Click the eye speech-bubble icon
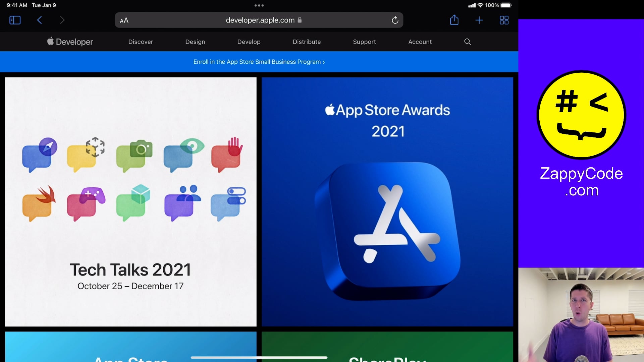The image size is (644, 362). pyautogui.click(x=183, y=155)
